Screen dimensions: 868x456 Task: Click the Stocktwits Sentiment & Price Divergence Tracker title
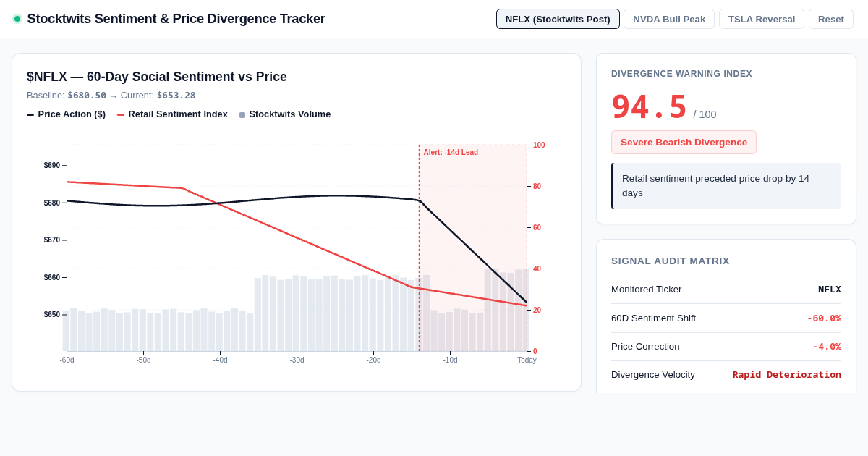coord(176,19)
